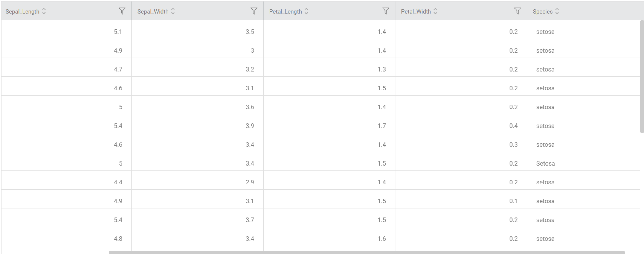The image size is (644, 254).
Task: Open the Petal_Width filter funnel icon
Action: (x=517, y=11)
